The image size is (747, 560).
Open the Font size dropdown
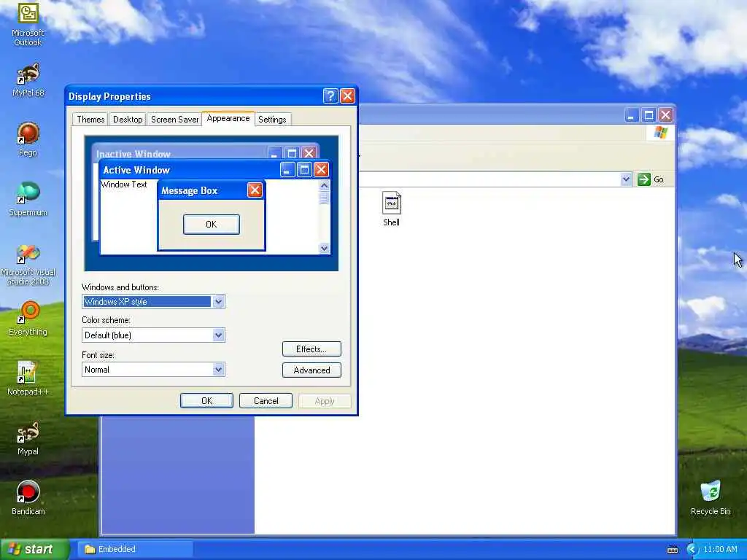[x=218, y=370]
